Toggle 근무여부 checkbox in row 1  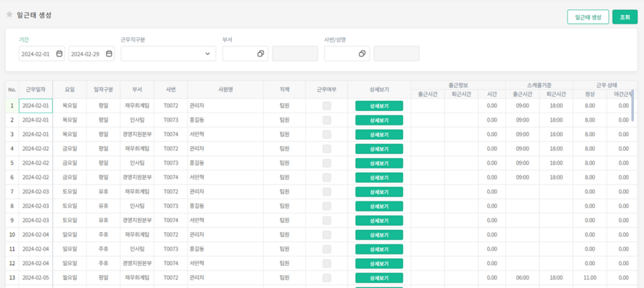tap(326, 106)
